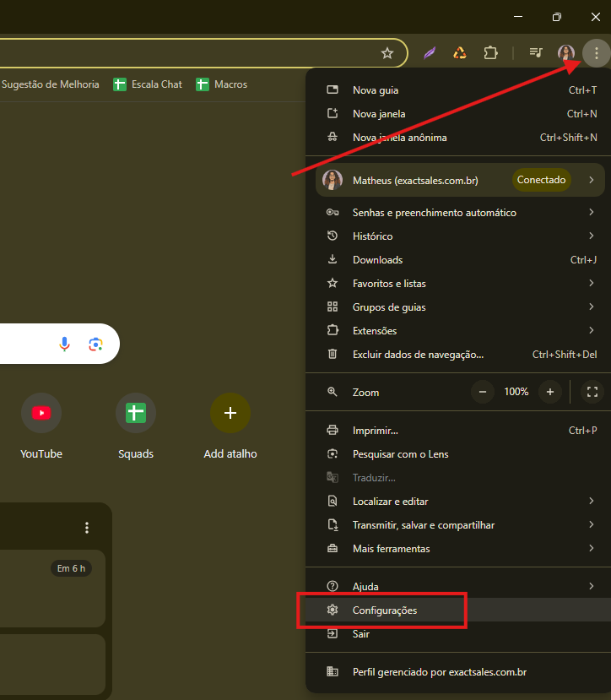611x700 pixels.
Task: Open Macros bookmark
Action: click(221, 84)
